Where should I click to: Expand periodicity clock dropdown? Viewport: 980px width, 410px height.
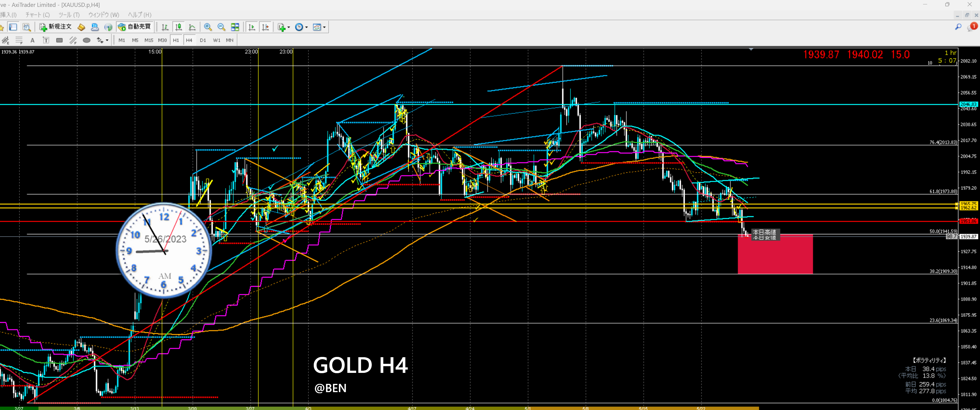(x=307, y=27)
